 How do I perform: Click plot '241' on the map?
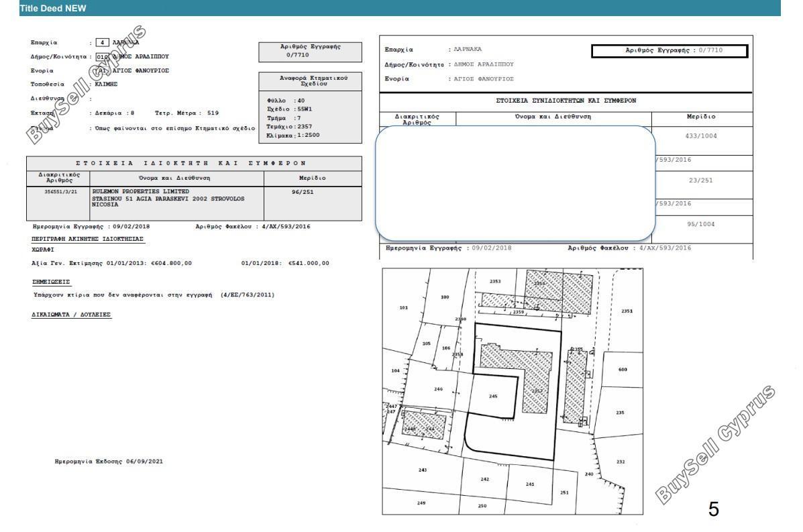coord(529,484)
